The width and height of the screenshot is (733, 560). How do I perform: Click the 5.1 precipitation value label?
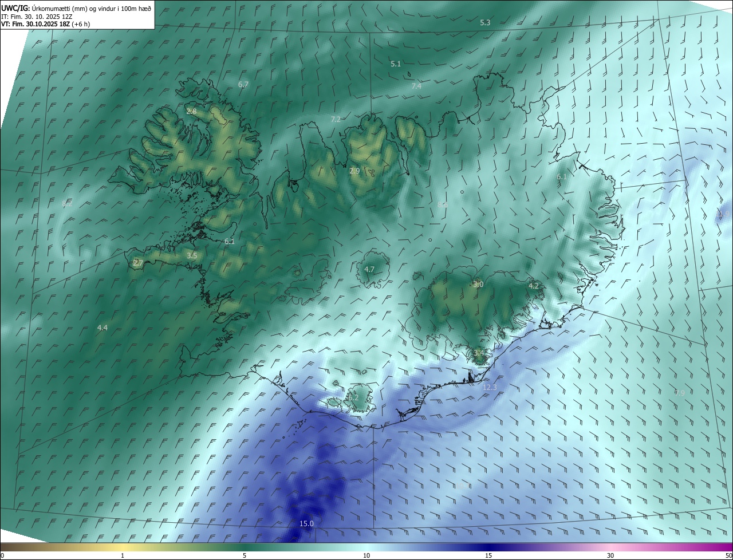point(396,64)
